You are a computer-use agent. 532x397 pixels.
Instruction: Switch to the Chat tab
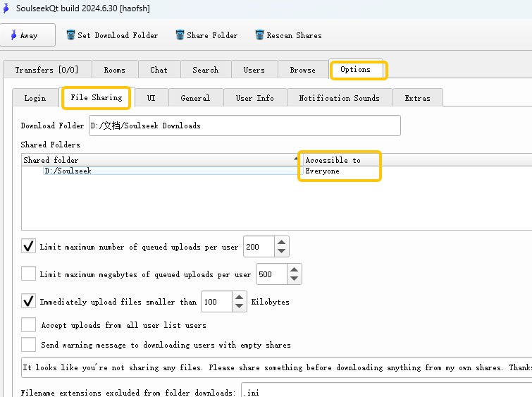(x=159, y=70)
